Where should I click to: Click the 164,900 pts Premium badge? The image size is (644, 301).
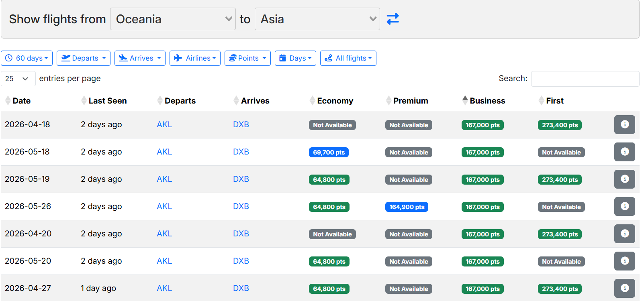point(407,207)
